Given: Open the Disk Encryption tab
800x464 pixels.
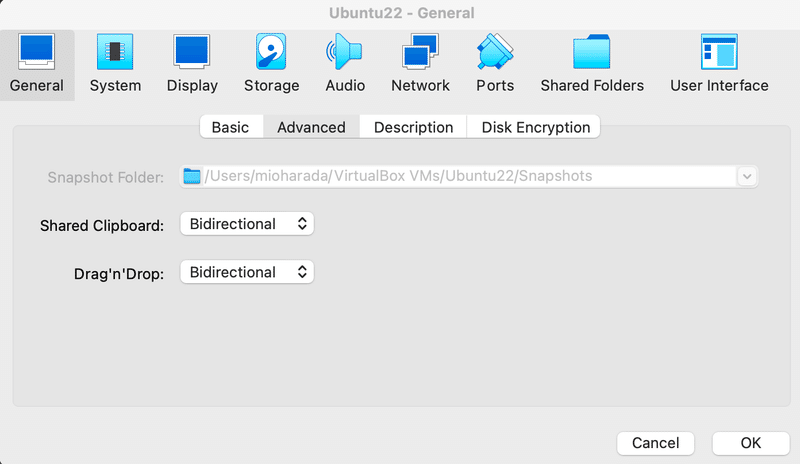Looking at the screenshot, I should [x=534, y=127].
